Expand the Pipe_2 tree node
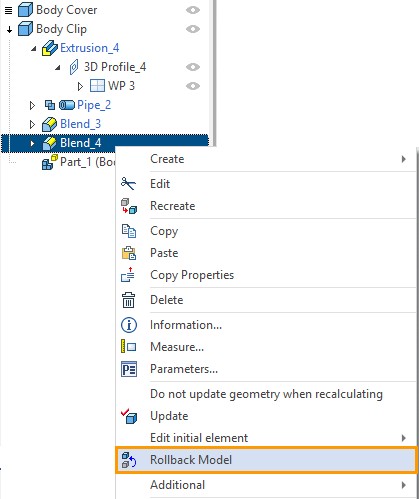419x499 pixels. click(32, 105)
